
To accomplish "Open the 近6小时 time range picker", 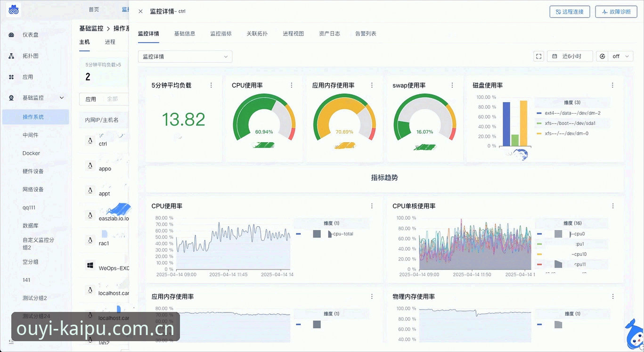I will point(570,56).
